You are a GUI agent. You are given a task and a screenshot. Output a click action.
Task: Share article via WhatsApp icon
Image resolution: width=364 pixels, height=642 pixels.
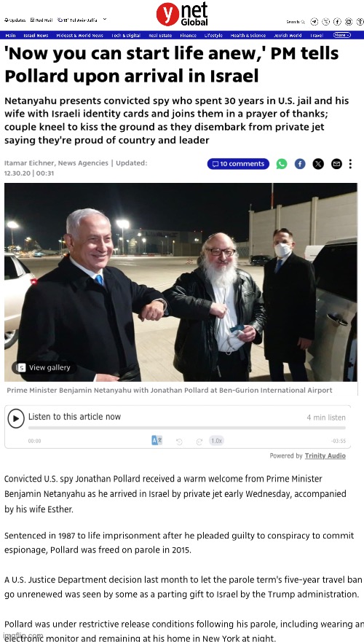pos(282,164)
